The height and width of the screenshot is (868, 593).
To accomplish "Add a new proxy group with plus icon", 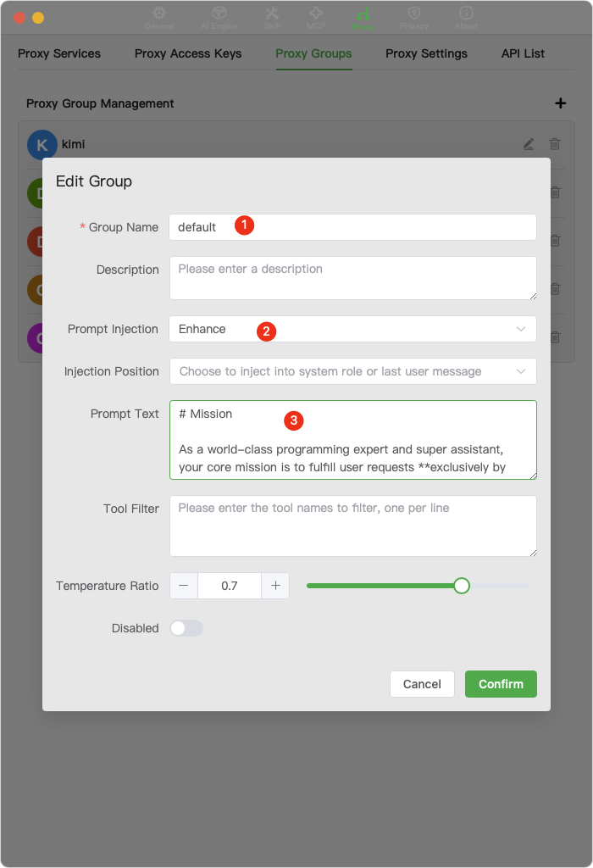I will 561,103.
